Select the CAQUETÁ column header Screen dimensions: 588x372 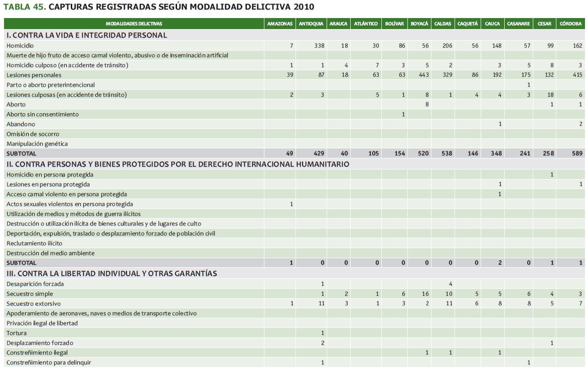468,24
